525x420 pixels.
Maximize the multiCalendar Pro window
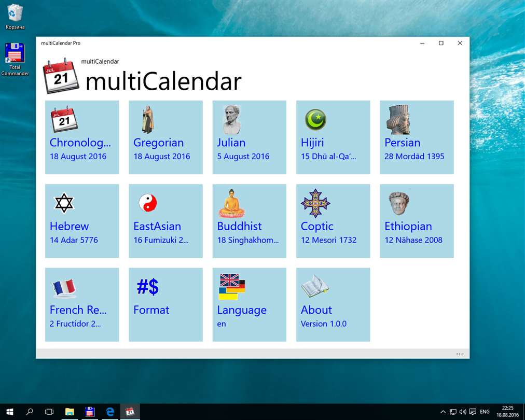[x=441, y=43]
